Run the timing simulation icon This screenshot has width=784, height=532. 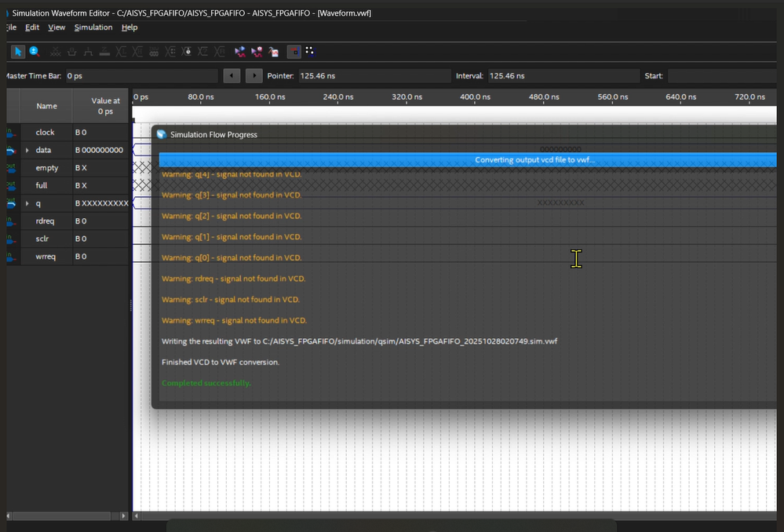click(257, 52)
